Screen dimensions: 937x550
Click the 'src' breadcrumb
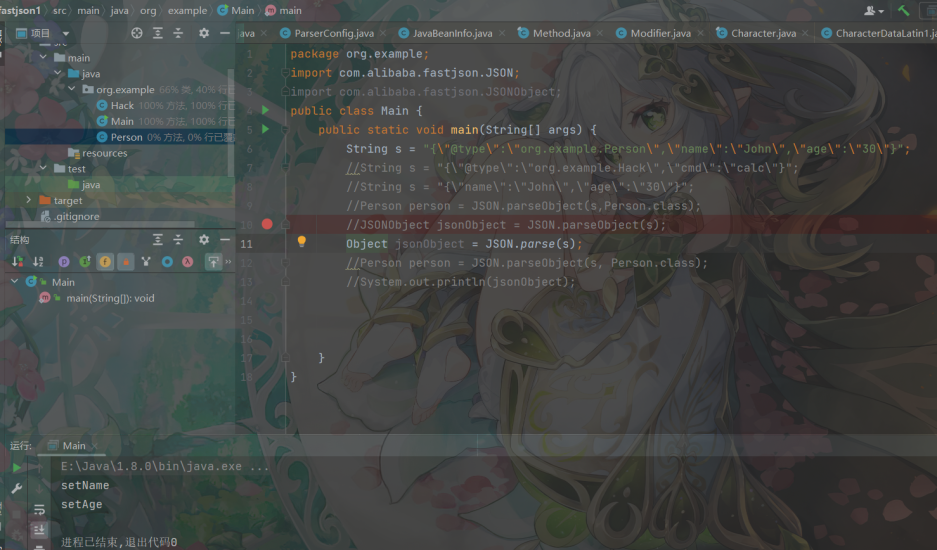tap(59, 10)
